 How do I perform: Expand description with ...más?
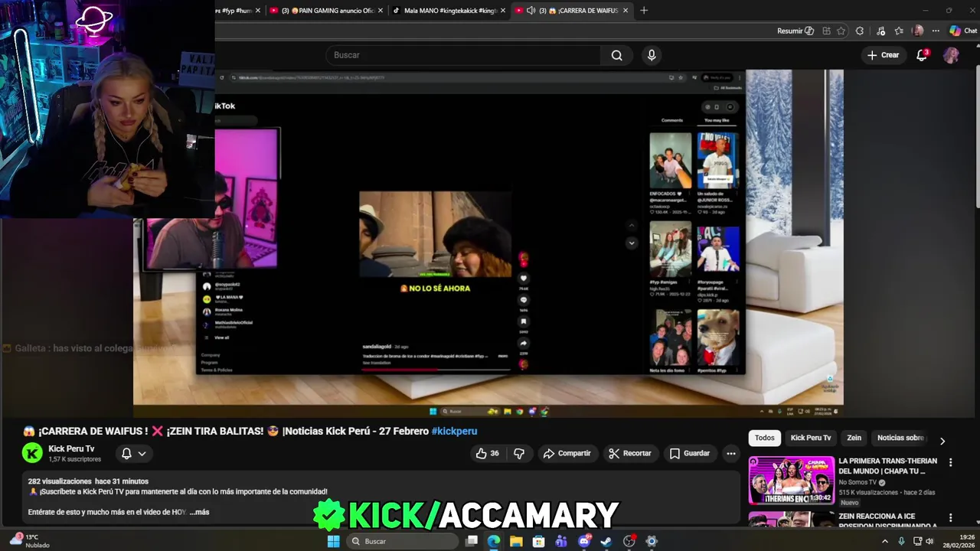(x=199, y=512)
